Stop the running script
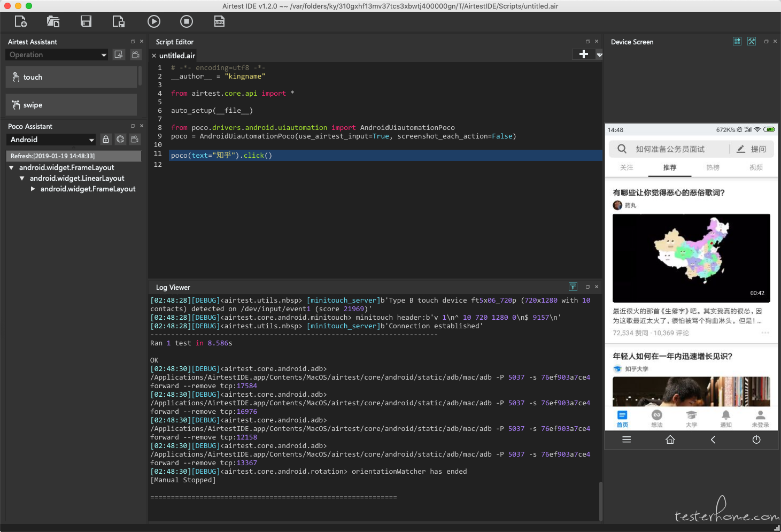Screen dimensions: 781x532 coord(187,21)
